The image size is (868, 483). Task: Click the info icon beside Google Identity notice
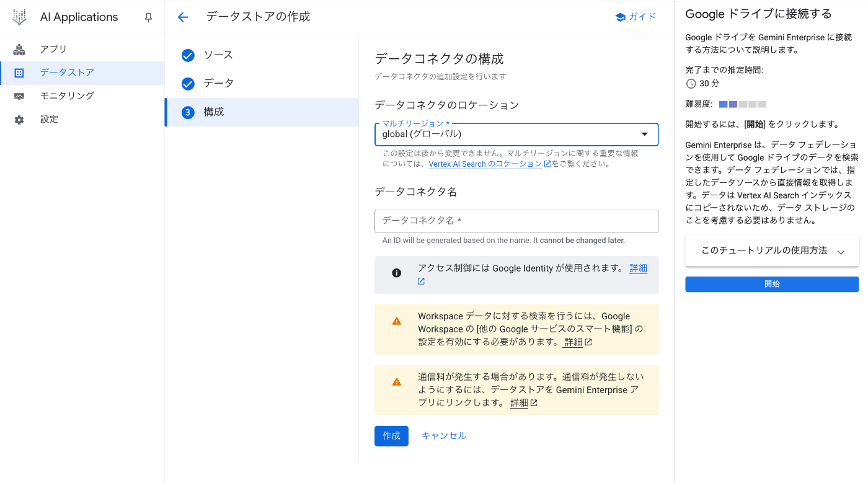(397, 273)
